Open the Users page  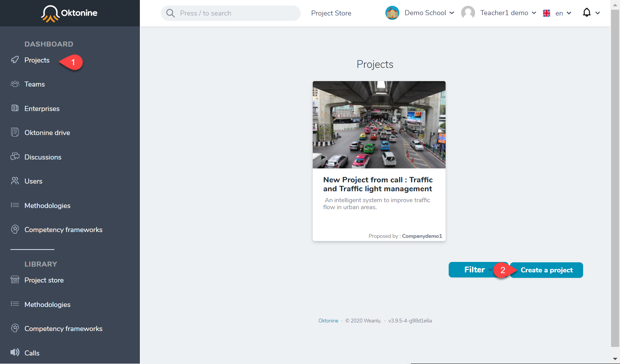pyautogui.click(x=33, y=181)
